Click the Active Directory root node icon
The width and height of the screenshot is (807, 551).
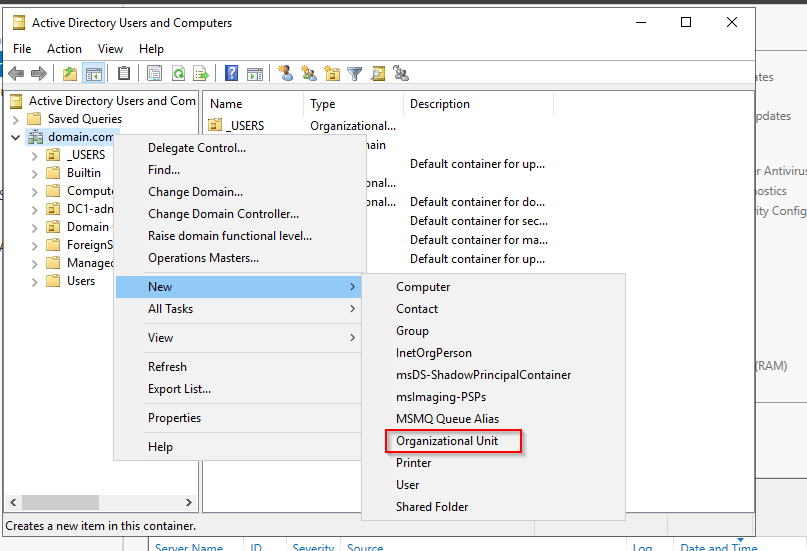(x=16, y=101)
